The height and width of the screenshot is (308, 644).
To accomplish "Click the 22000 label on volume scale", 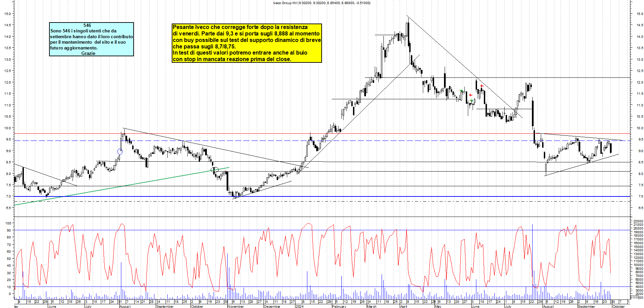I will [638, 221].
